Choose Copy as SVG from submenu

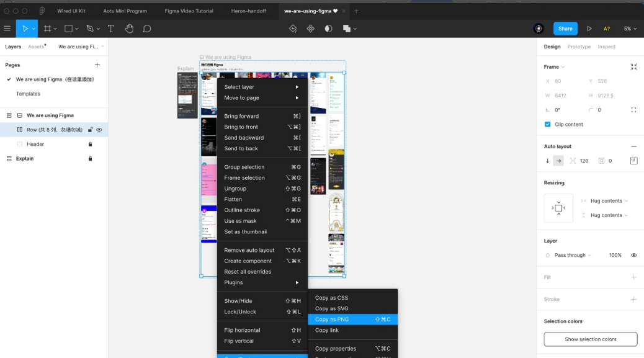pos(353,309)
